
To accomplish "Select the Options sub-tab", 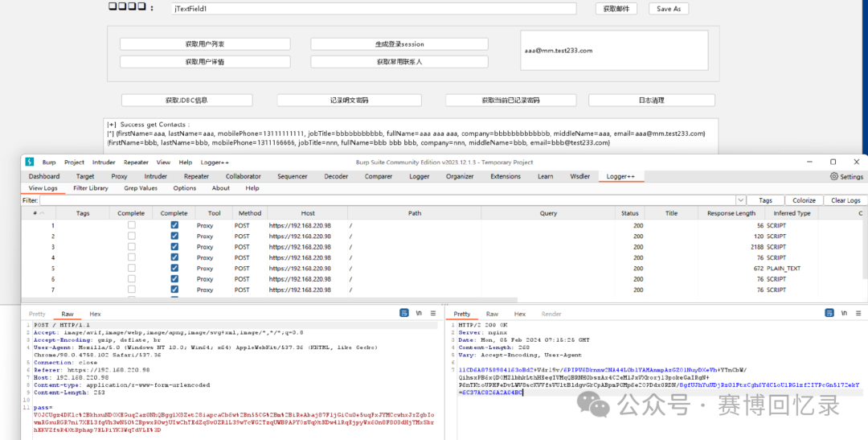I will click(184, 188).
